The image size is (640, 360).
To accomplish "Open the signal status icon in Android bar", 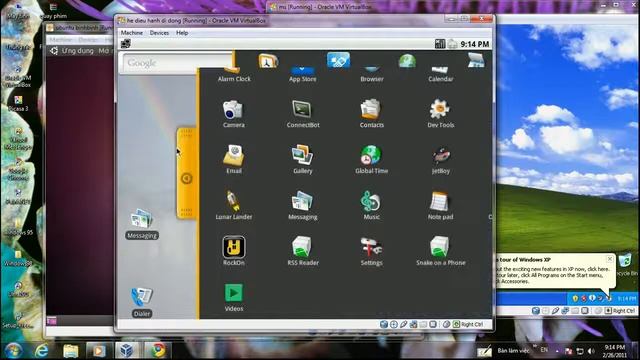I will coord(440,44).
